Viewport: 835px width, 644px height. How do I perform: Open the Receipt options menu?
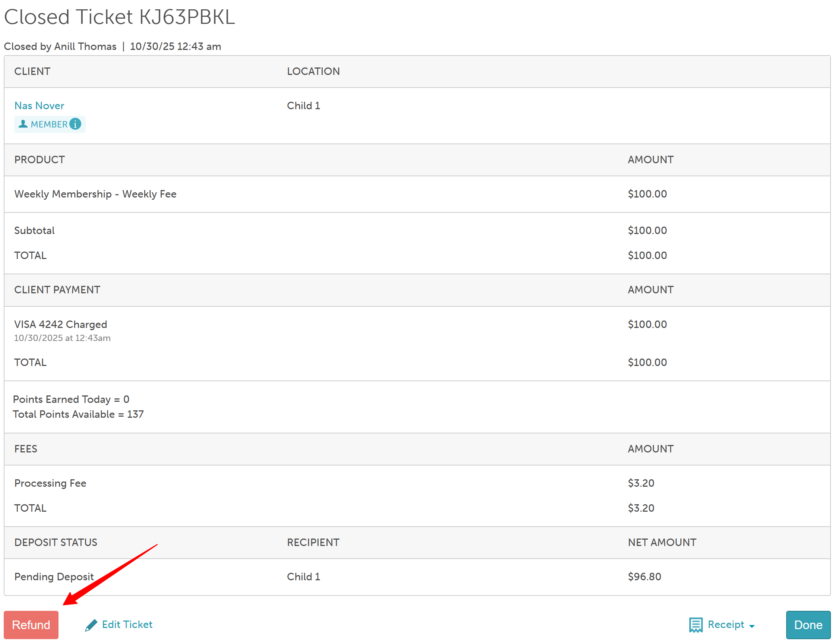point(725,625)
